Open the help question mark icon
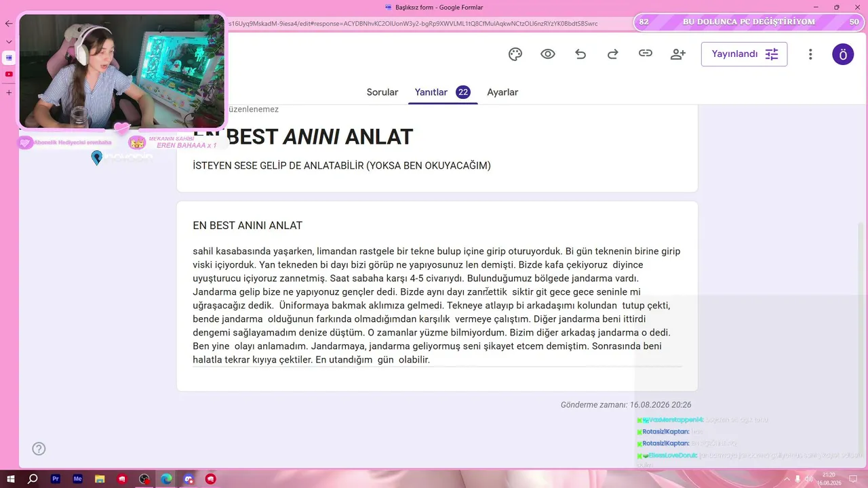The height and width of the screenshot is (488, 868). coord(39,449)
